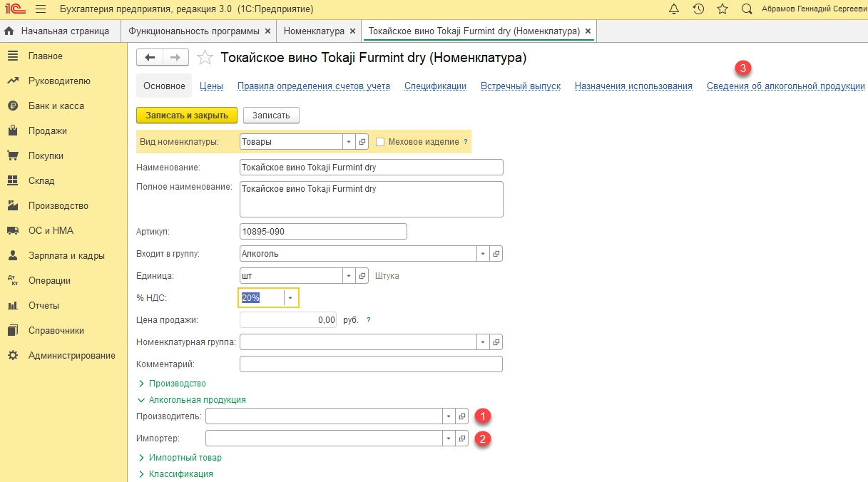868x482 pixels.
Task: Close the Функциональность программы tab
Action: (267, 31)
